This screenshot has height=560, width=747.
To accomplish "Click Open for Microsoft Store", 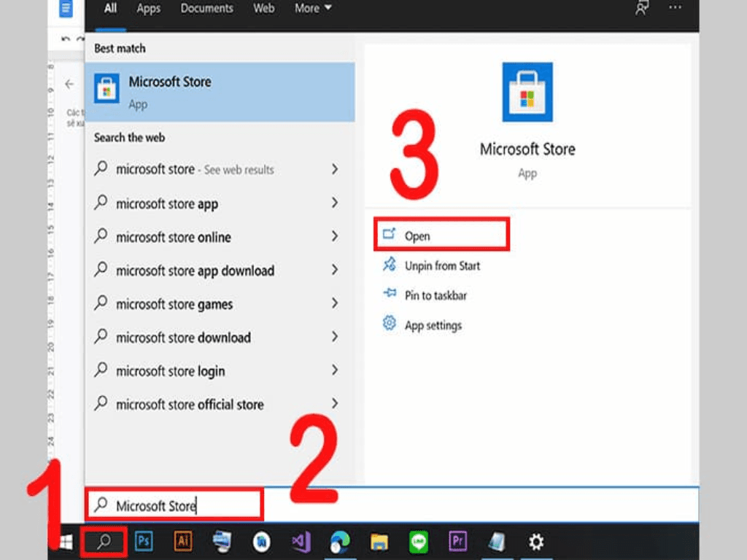I will 417,236.
